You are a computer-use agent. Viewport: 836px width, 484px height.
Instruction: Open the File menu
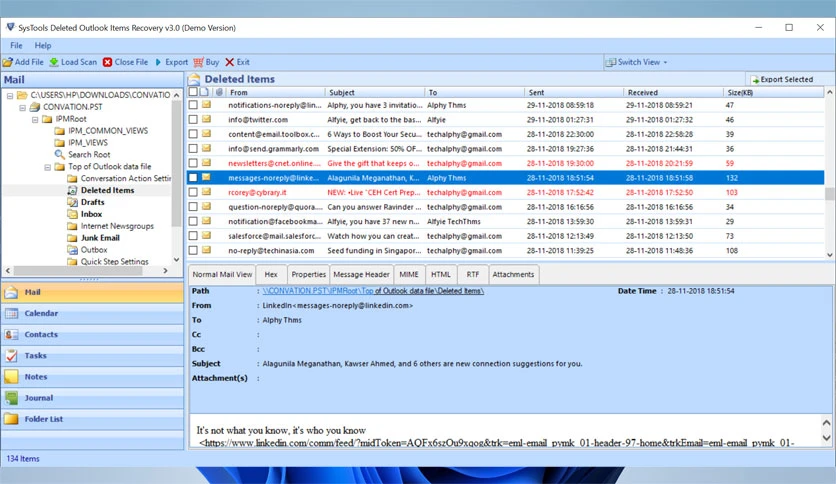click(16, 46)
